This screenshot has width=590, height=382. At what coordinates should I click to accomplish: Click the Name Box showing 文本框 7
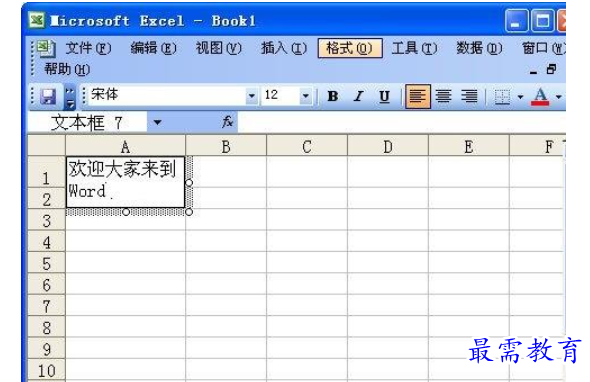click(x=87, y=122)
